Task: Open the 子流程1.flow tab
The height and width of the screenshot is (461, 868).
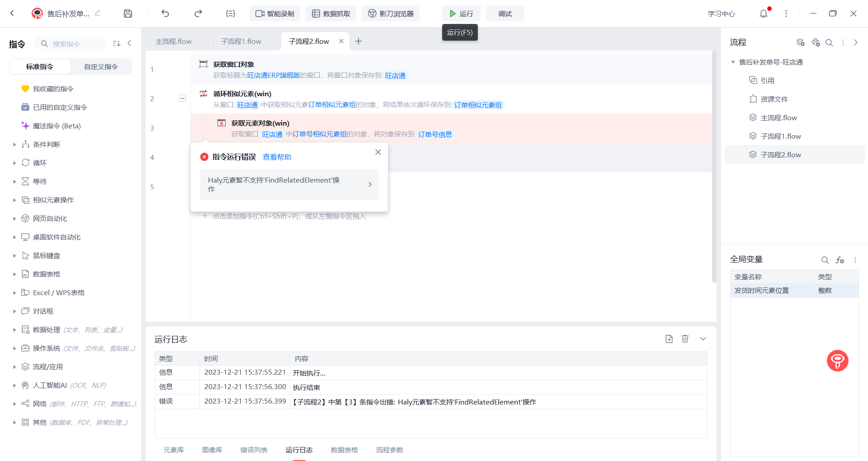Action: [241, 41]
